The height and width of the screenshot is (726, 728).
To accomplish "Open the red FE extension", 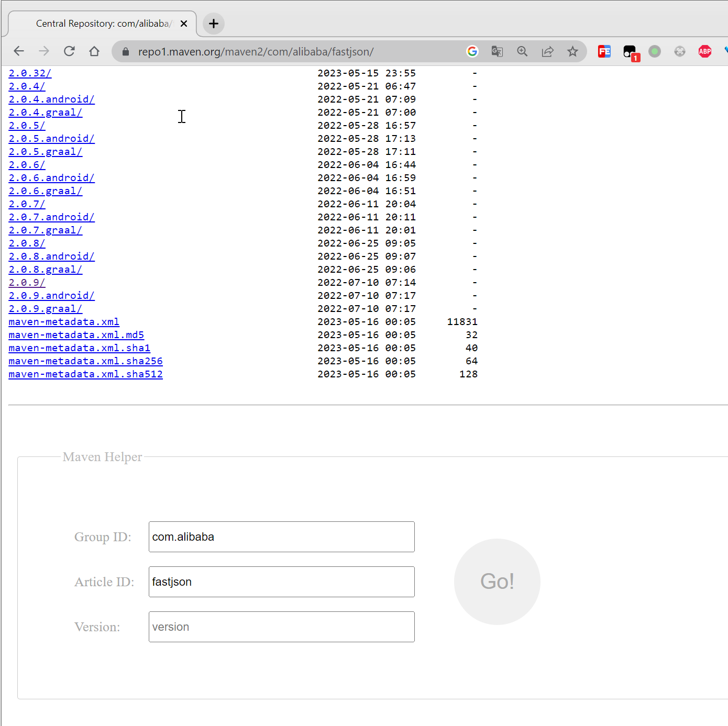I will (x=604, y=51).
